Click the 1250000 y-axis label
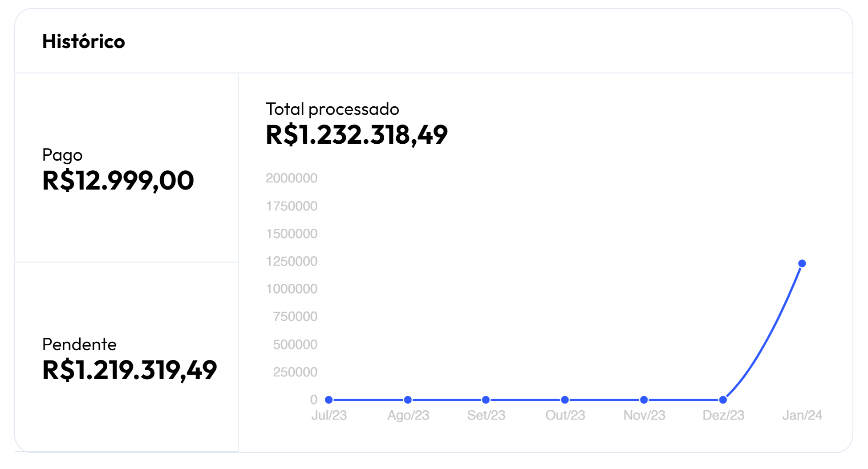Image resolution: width=868 pixels, height=469 pixels. click(x=292, y=261)
